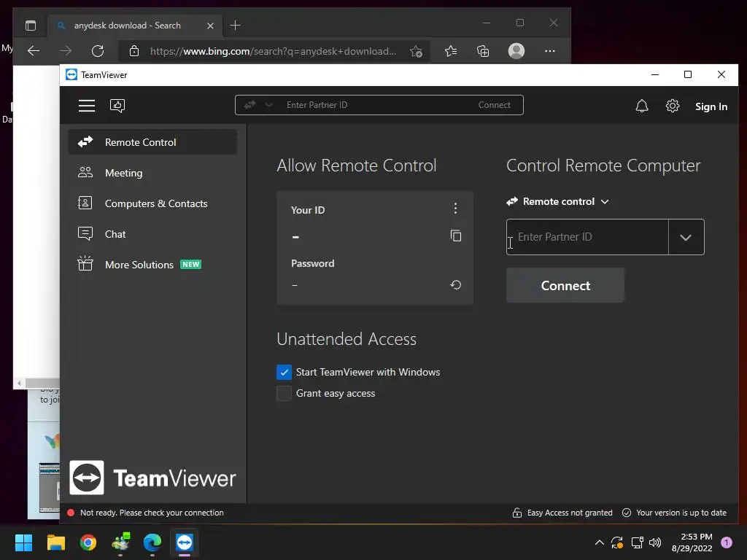Click the NEW badge beside More Solutions
Screen dimensions: 747x560
click(x=190, y=264)
